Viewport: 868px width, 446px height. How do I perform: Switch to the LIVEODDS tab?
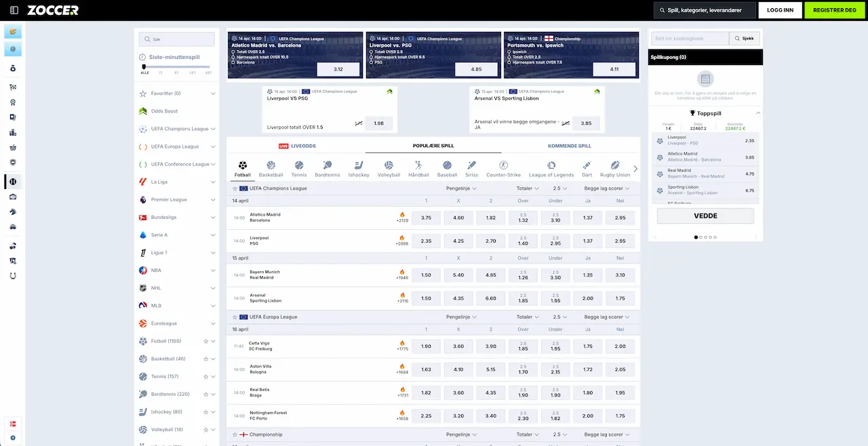point(297,146)
